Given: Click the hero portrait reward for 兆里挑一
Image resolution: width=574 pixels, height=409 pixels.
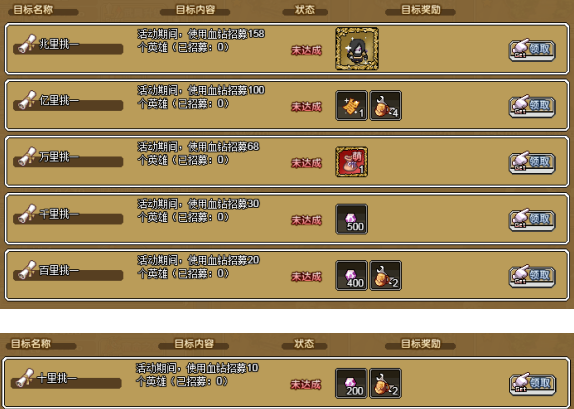Looking at the screenshot, I should point(357,49).
